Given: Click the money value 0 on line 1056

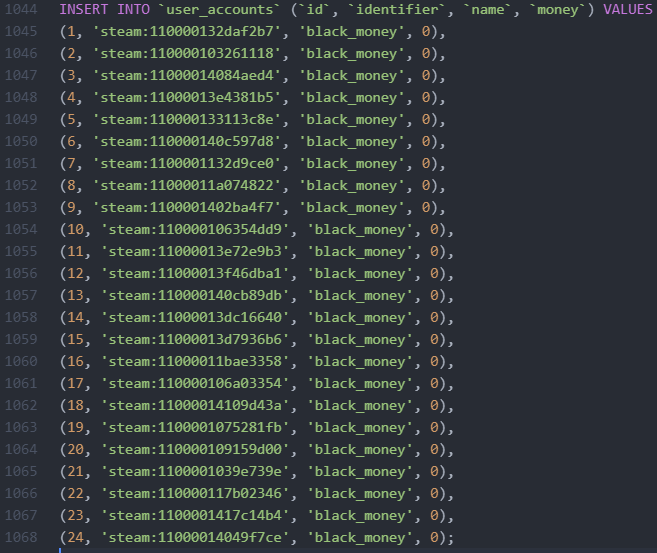Looking at the screenshot, I should pyautogui.click(x=434, y=273).
